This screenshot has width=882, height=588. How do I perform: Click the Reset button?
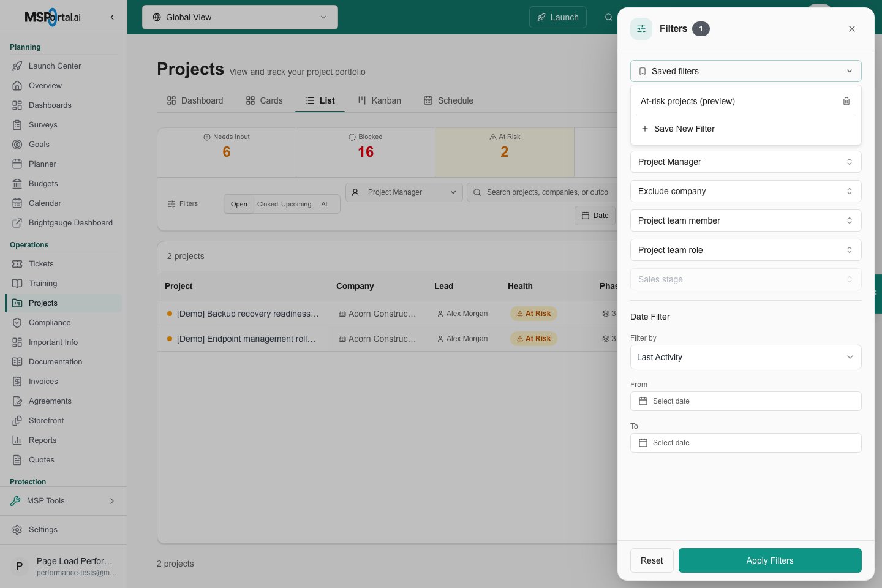652,560
